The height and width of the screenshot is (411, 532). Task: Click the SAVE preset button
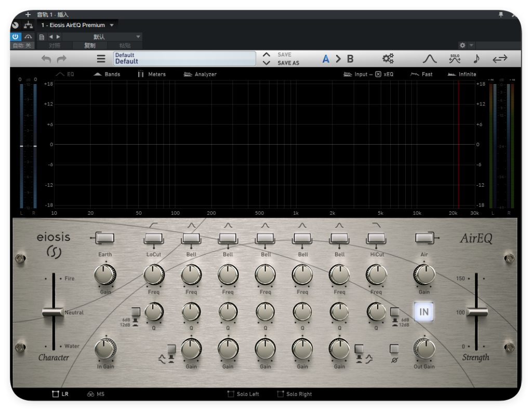284,54
